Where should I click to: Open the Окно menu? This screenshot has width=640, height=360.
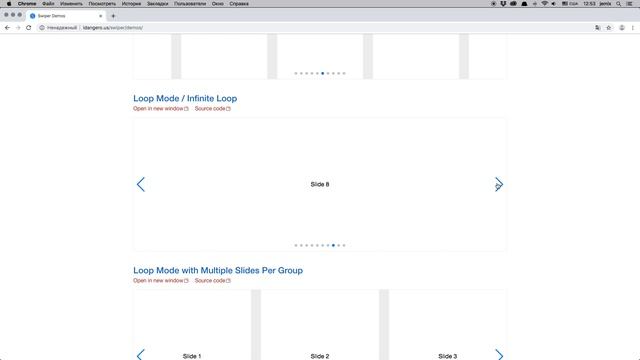tap(218, 4)
